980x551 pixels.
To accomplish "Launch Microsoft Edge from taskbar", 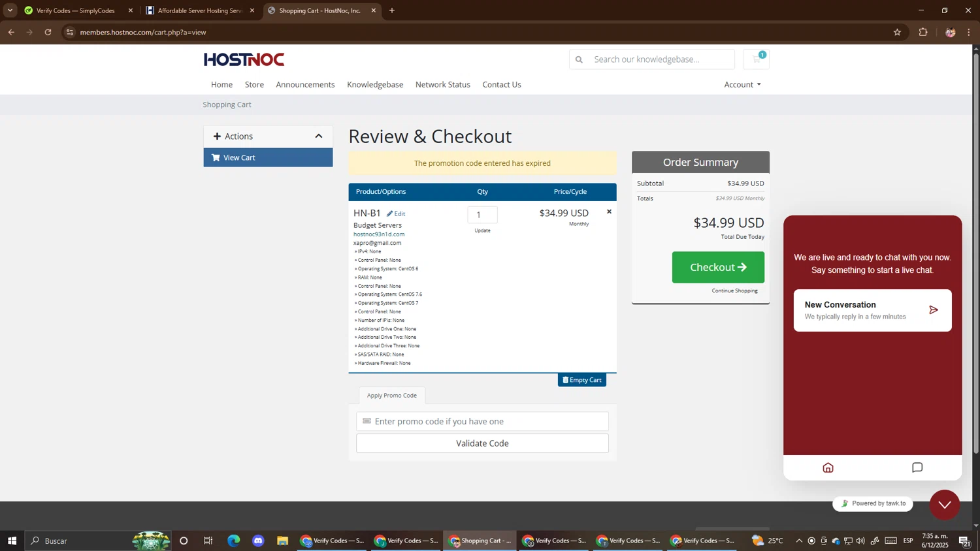I will click(233, 541).
